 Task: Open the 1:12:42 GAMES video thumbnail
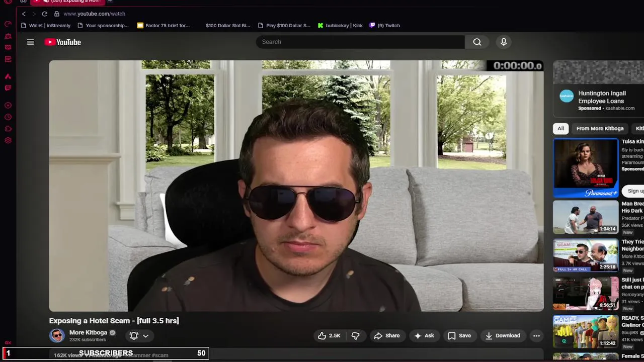click(586, 332)
